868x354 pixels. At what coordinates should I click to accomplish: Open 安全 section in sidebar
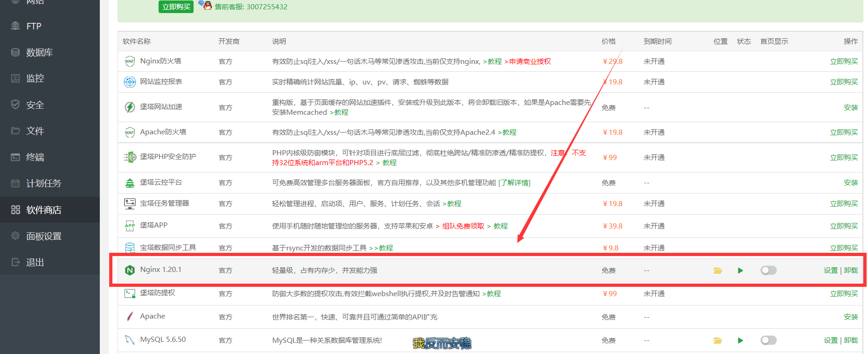[x=35, y=105]
